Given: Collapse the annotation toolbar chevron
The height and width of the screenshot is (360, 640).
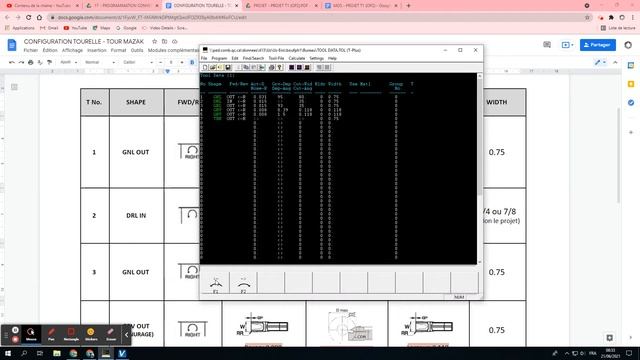Looking at the screenshot, I should coord(126,335).
